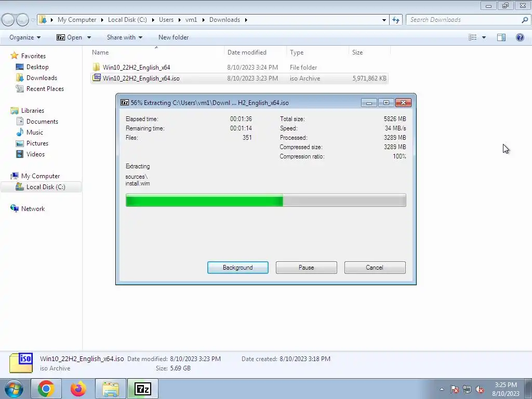Sort by Name column header

click(x=100, y=52)
